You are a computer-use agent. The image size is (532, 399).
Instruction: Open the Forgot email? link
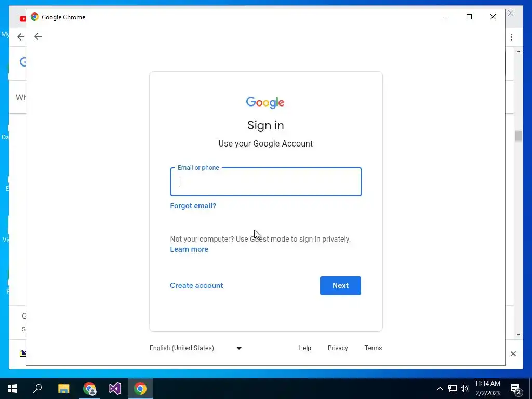pos(193,206)
